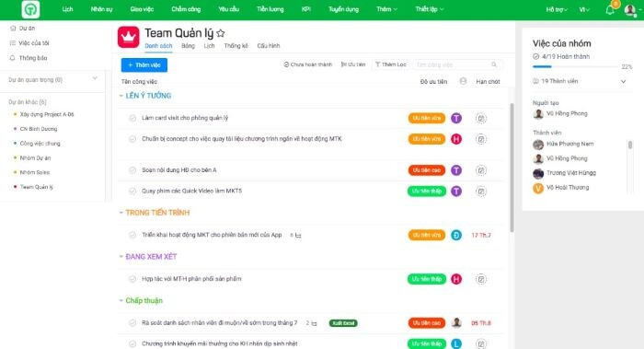Mark Làm card visit task as complete
Screen dimensions: 644x349
tap(132, 118)
